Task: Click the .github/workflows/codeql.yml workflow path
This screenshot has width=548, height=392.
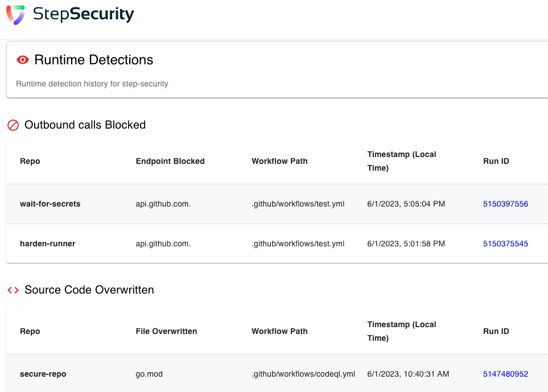Action: [x=302, y=374]
